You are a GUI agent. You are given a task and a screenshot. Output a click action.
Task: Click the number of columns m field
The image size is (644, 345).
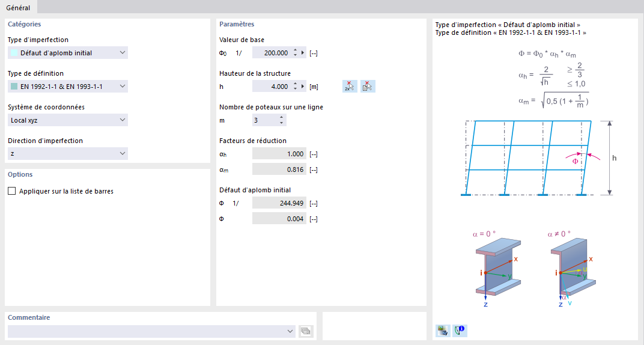pyautogui.click(x=265, y=120)
